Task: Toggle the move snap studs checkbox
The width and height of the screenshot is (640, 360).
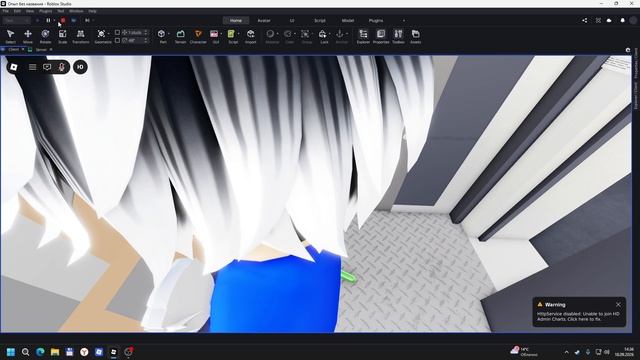Action: tap(118, 32)
